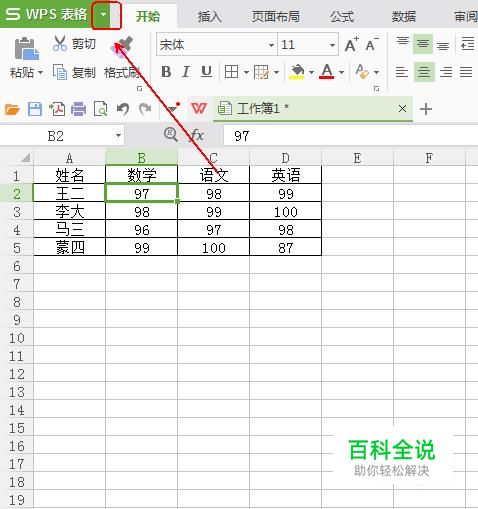Toggle italic formatting I
Screen dimensions: 478x509
coord(186,72)
